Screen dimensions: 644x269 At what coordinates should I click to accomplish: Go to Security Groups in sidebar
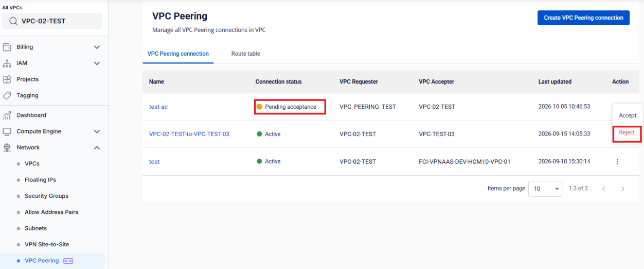pyautogui.click(x=46, y=196)
